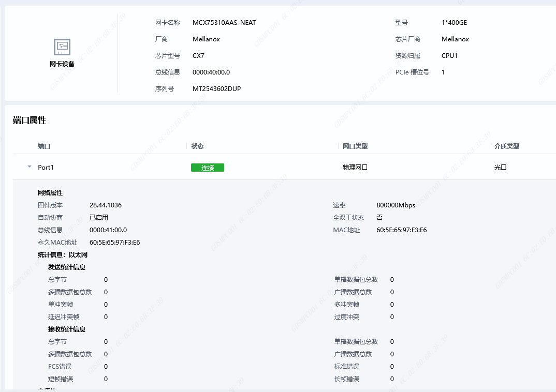Click firmware version 28.44.1036
The width and height of the screenshot is (556, 392).
[x=106, y=205]
